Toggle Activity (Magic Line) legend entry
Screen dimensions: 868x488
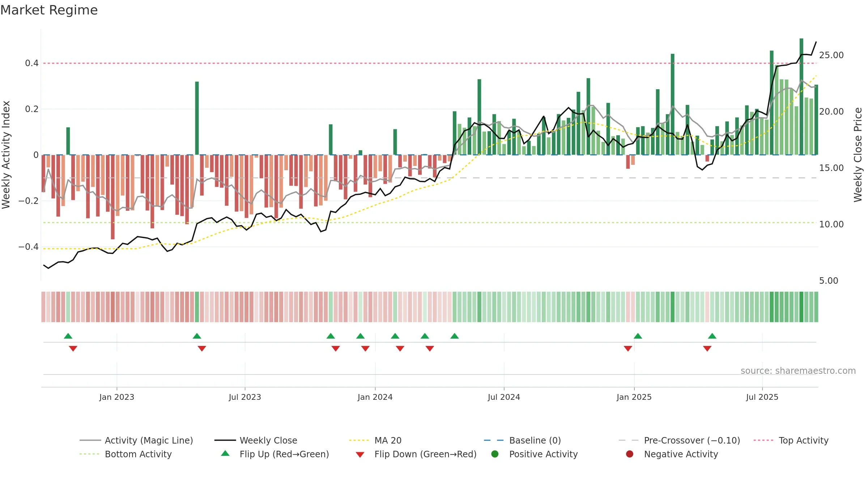pos(136,440)
